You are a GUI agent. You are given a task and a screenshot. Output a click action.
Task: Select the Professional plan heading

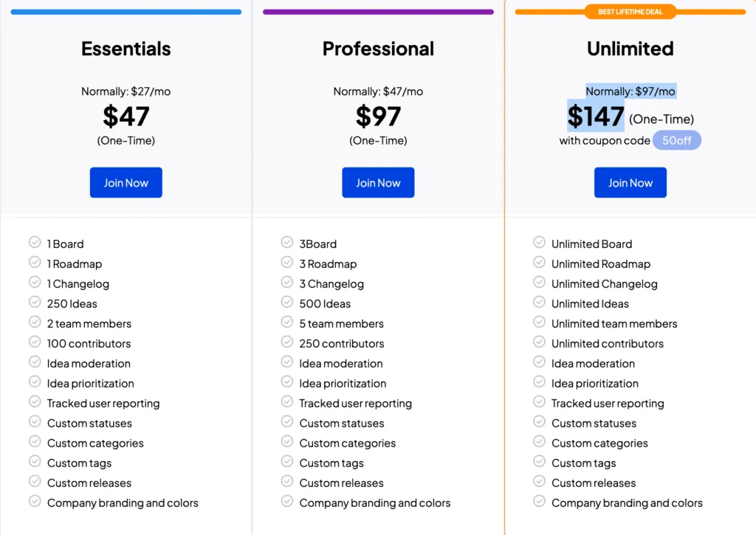378,49
